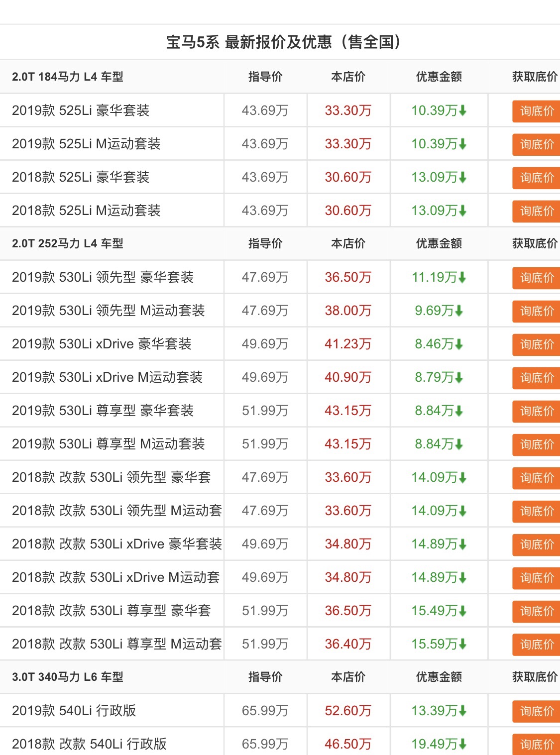Click 询底价 for 2018款 525Li 豪华套装

(536, 178)
